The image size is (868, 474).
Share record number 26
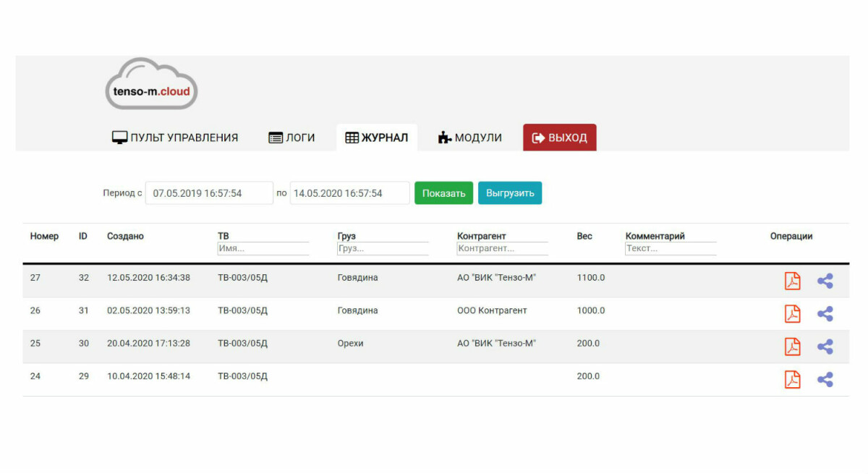click(825, 313)
